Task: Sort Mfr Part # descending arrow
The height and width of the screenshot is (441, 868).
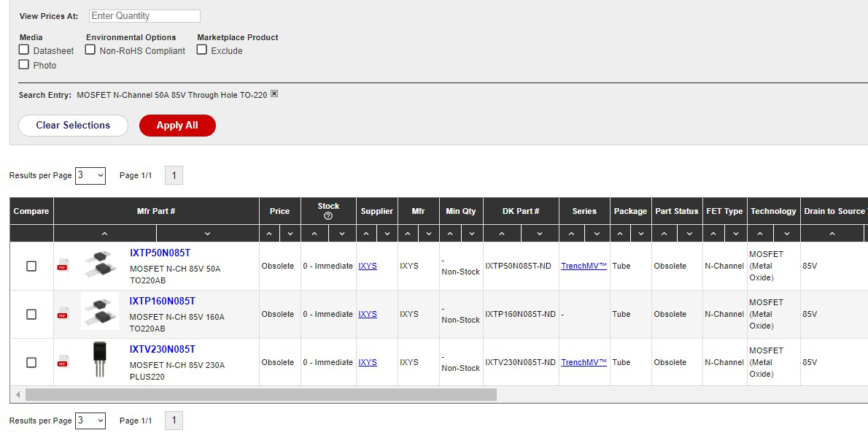Action: [207, 234]
